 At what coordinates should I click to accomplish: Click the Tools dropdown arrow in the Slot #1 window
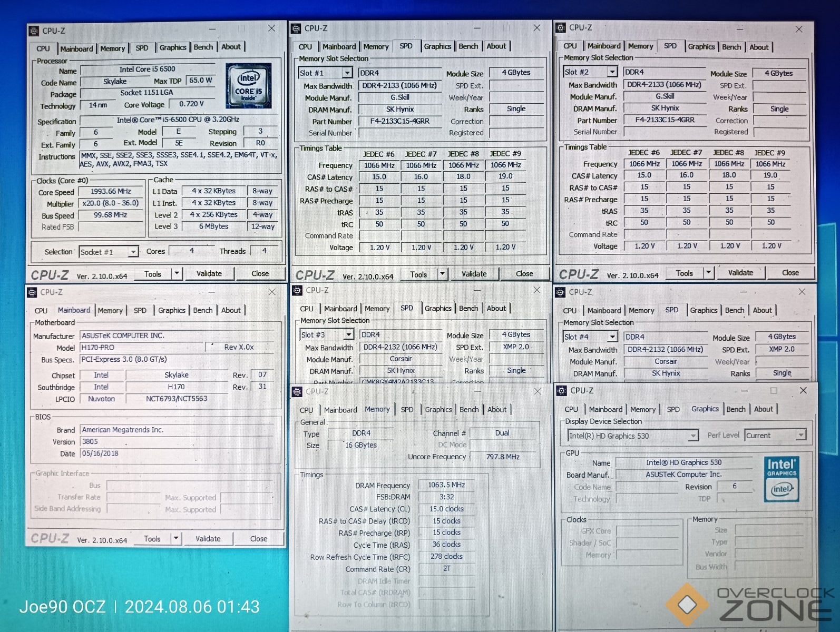click(442, 274)
